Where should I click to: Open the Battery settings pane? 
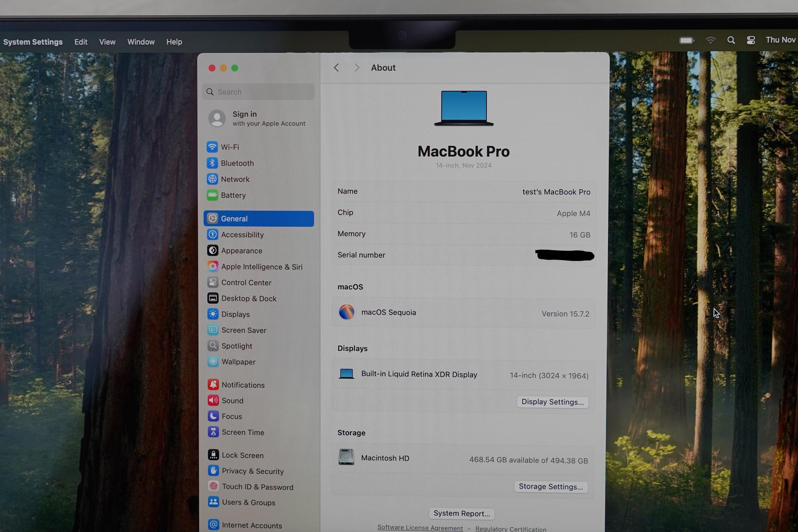[x=233, y=196]
